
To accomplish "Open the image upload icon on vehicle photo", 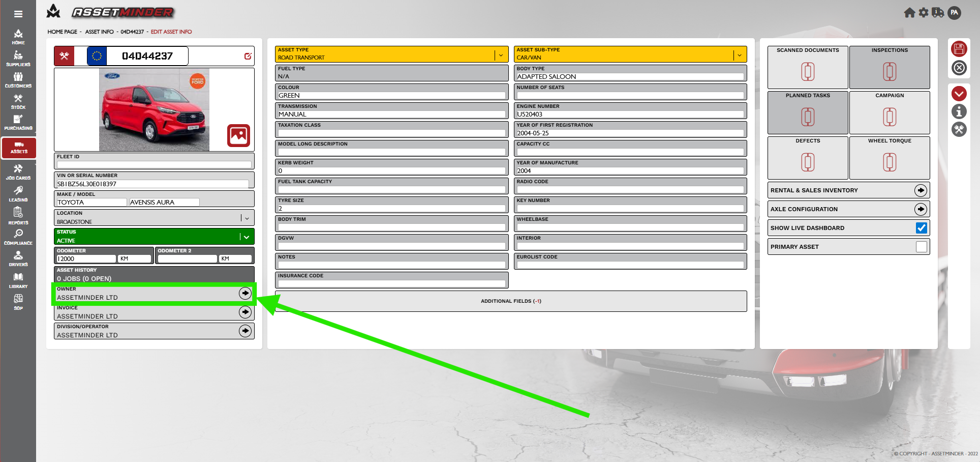I will coord(238,135).
